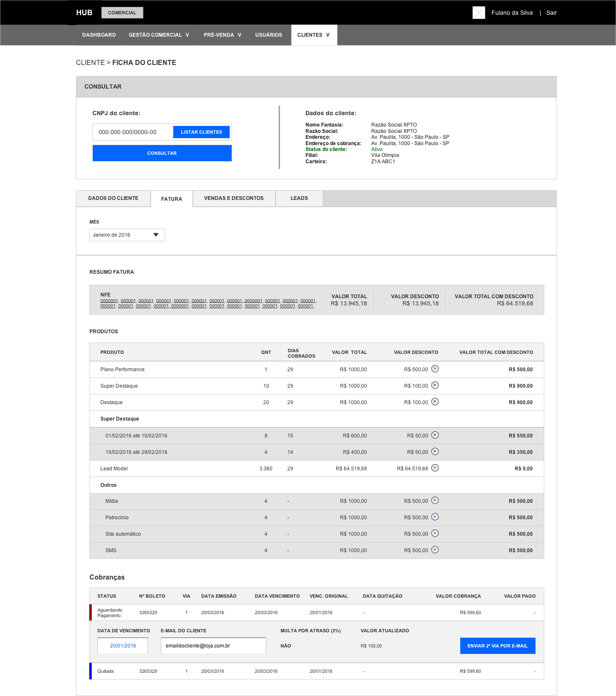The width and height of the screenshot is (616, 696).
Task: Click the Lead Model product name
Action: click(x=114, y=469)
